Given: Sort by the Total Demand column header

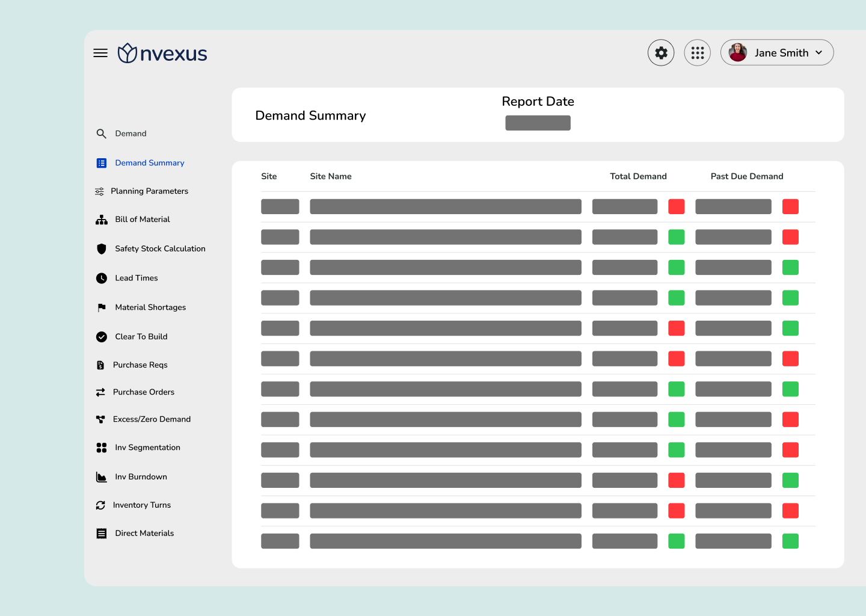Looking at the screenshot, I should [x=638, y=176].
